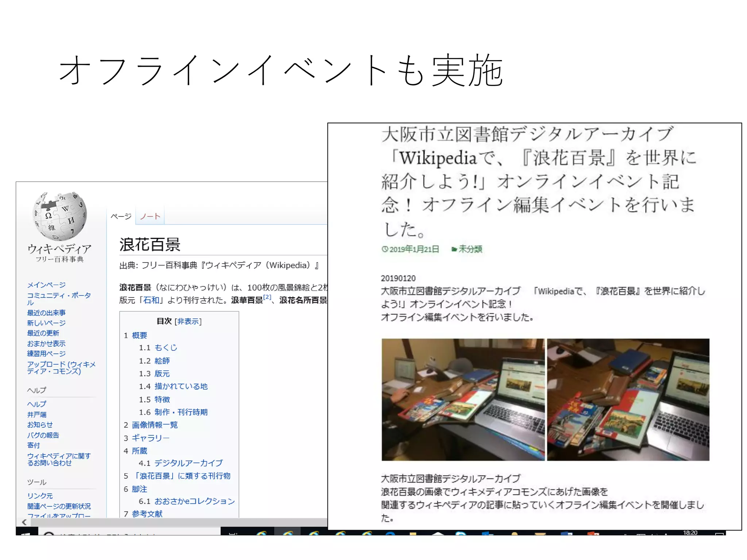The height and width of the screenshot is (560, 747).
Task: Open the ページ tab
Action: [x=121, y=216]
